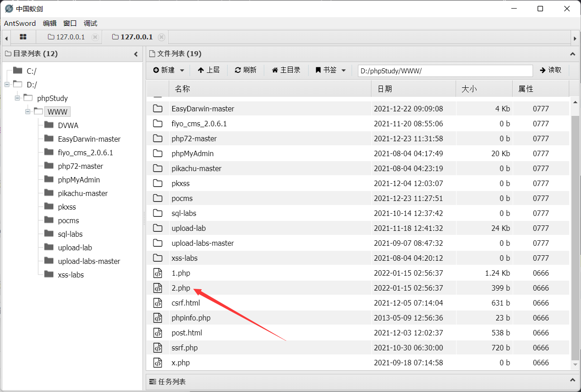
Task: Click the code file icon beside 1.php
Action: click(x=157, y=273)
